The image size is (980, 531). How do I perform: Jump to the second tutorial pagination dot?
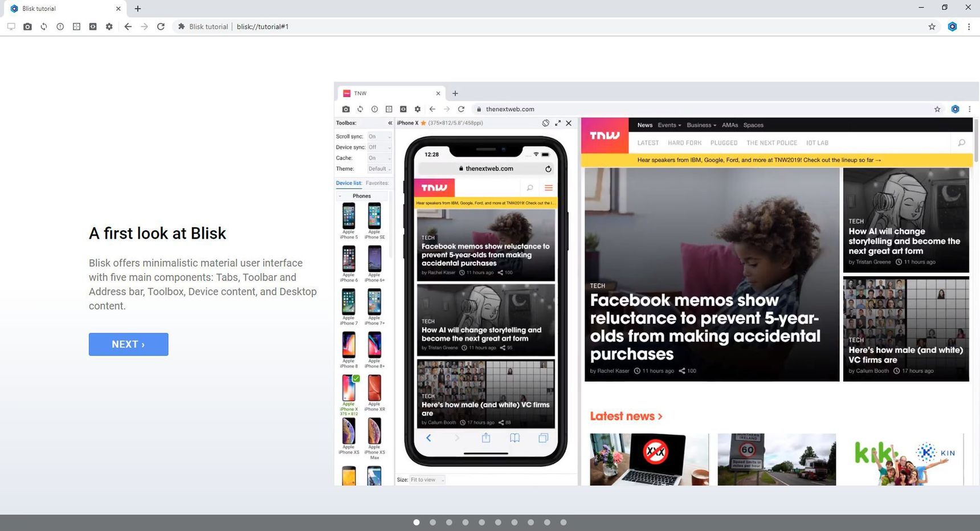433,522
